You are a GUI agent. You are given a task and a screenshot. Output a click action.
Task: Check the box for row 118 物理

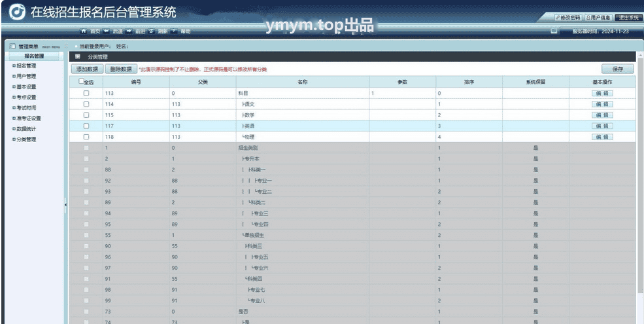[x=86, y=137]
